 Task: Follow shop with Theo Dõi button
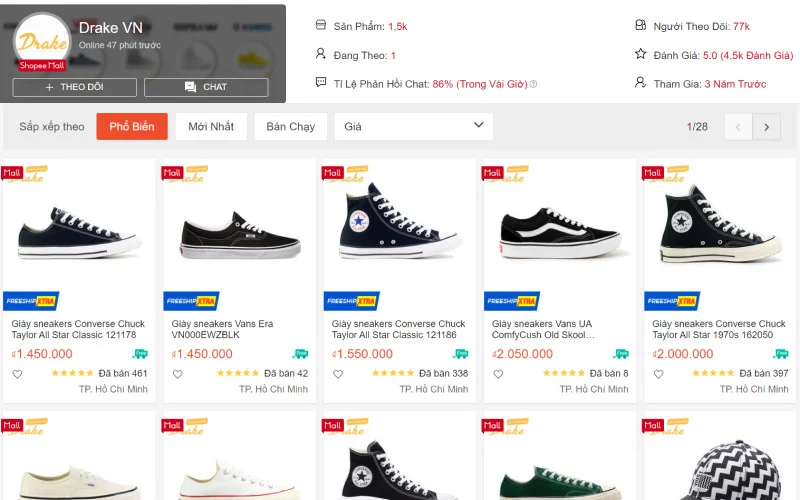[x=74, y=87]
